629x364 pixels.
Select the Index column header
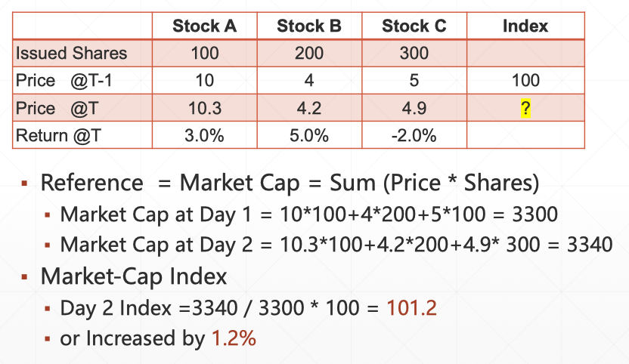(525, 26)
